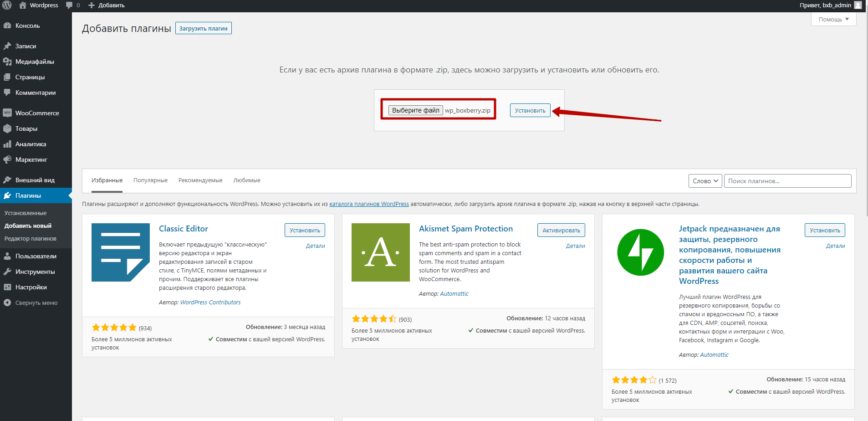Viewport: 868px width, 421px height.
Task: Click the plus icon for Добавить
Action: pos(92,5)
